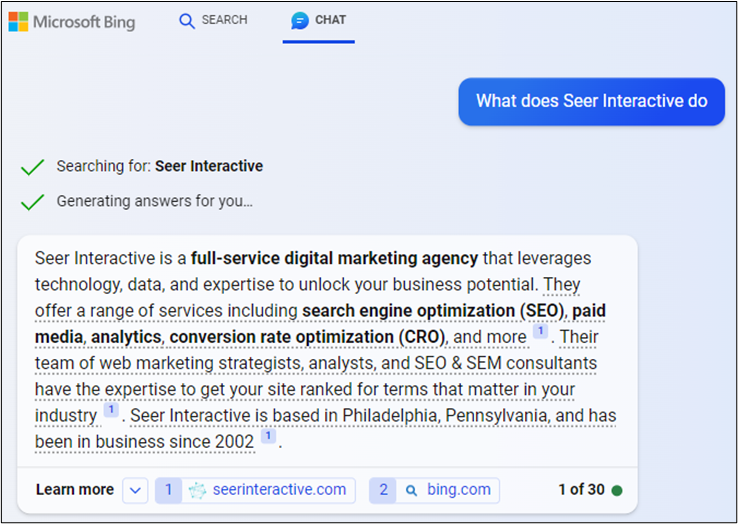Click the green dot beside "1 of 30"
This screenshot has width=738, height=524.
click(x=617, y=490)
